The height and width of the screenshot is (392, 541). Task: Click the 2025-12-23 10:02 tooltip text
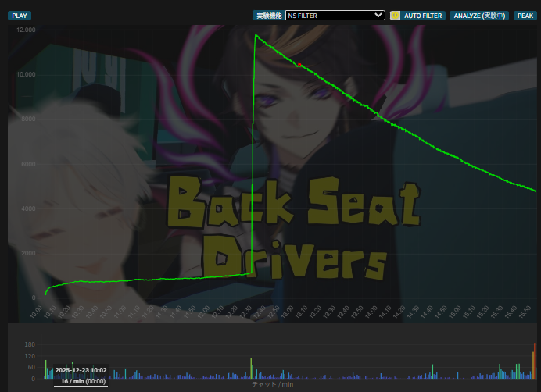[81, 370]
